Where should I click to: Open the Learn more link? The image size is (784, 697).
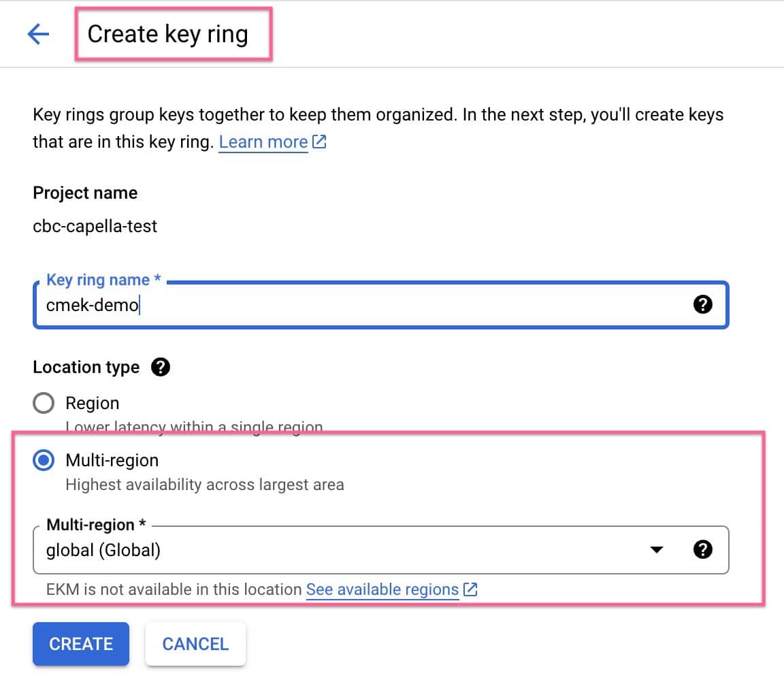[263, 142]
